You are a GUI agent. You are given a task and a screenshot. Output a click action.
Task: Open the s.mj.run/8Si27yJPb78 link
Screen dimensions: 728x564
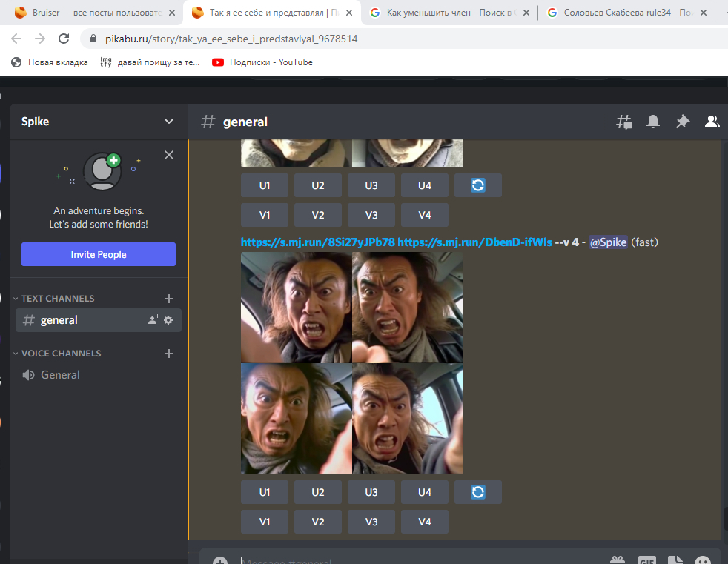(317, 242)
